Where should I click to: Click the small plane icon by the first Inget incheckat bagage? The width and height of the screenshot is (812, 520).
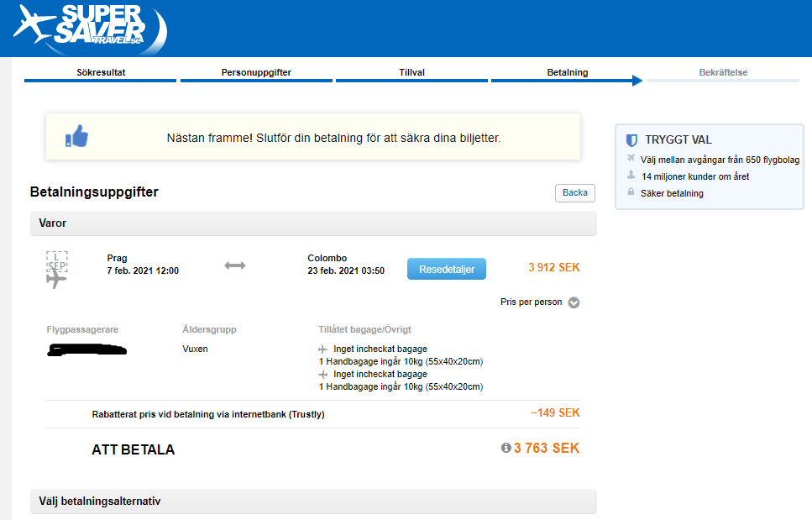322,349
